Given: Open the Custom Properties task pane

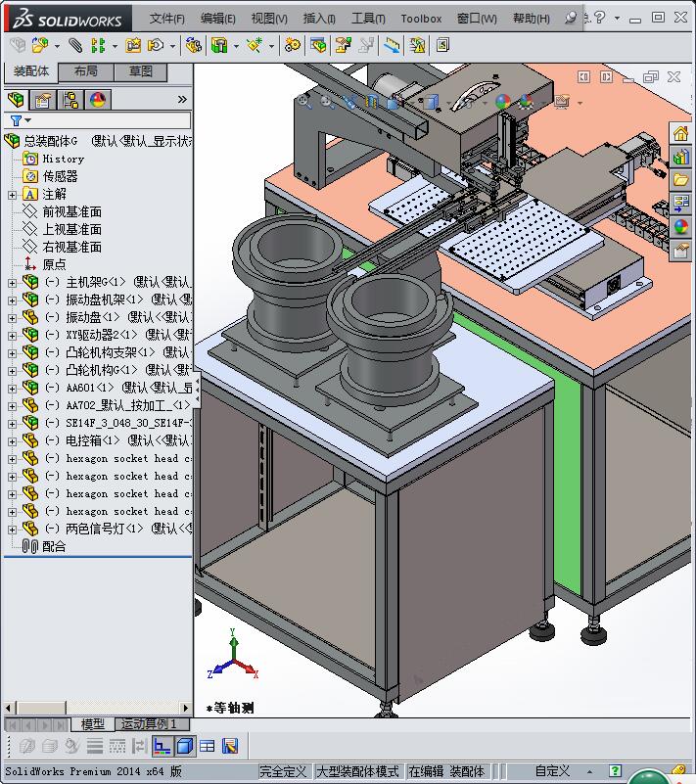Looking at the screenshot, I should pos(681,250).
